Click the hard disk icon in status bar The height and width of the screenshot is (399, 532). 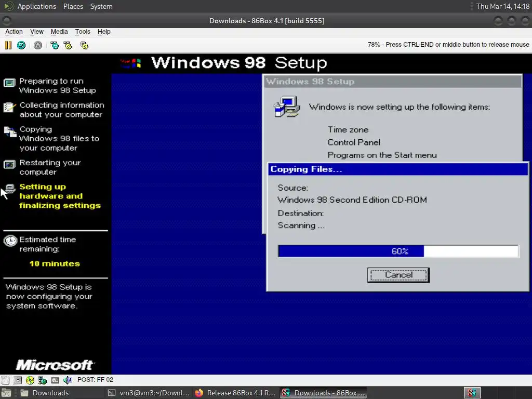[55, 380]
